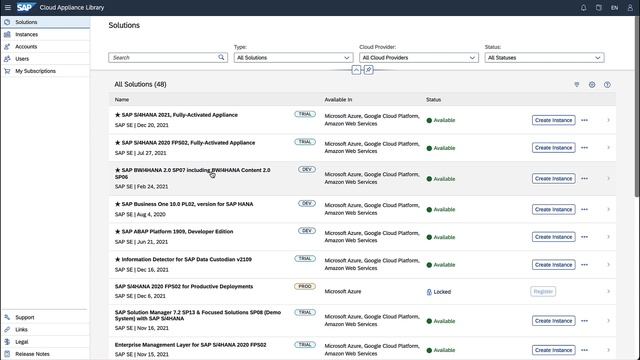Image resolution: width=640 pixels, height=360 pixels.
Task: Create instance for SAP Business One 10.0
Action: pos(553,209)
